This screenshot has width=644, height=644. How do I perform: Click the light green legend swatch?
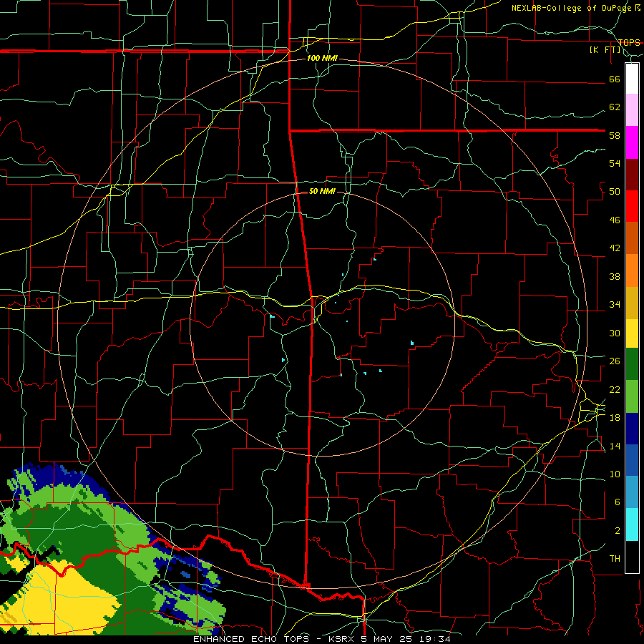[x=632, y=396]
